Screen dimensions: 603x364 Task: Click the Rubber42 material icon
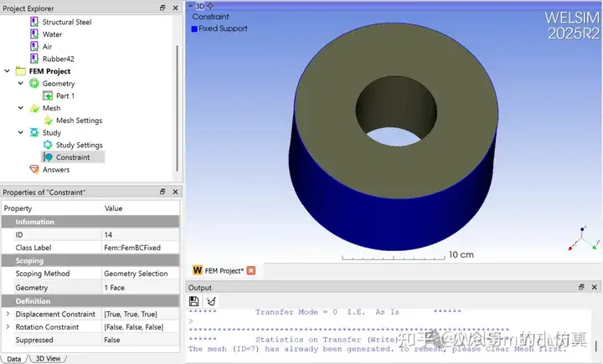(x=34, y=59)
